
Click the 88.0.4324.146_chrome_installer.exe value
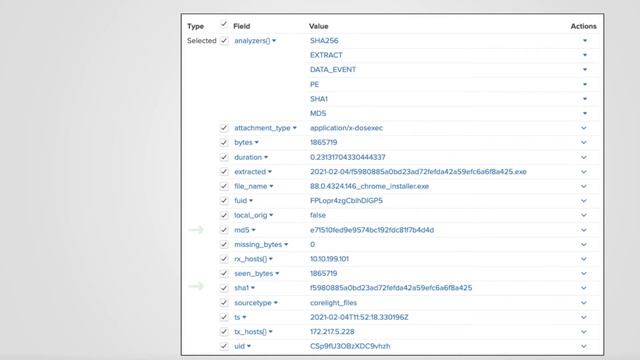tap(369, 186)
